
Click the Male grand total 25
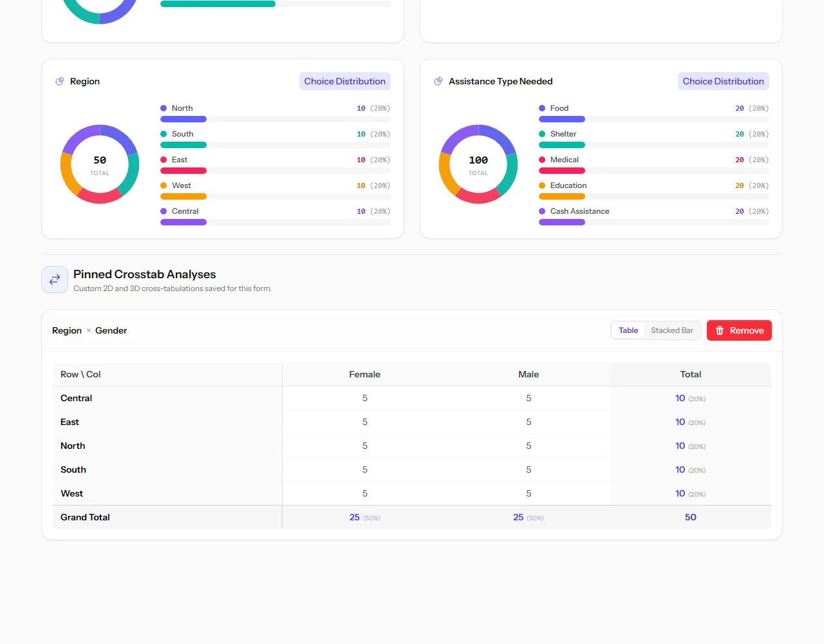518,517
